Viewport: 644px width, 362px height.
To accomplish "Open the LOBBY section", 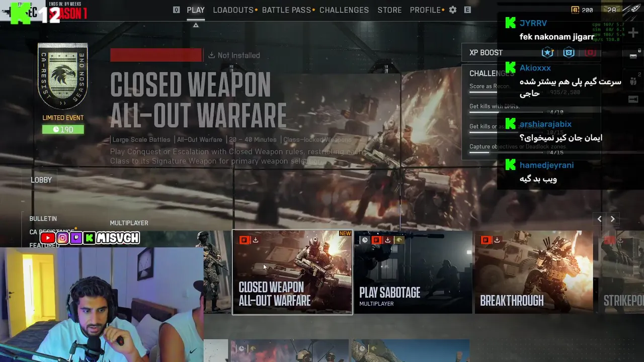I will (x=41, y=180).
